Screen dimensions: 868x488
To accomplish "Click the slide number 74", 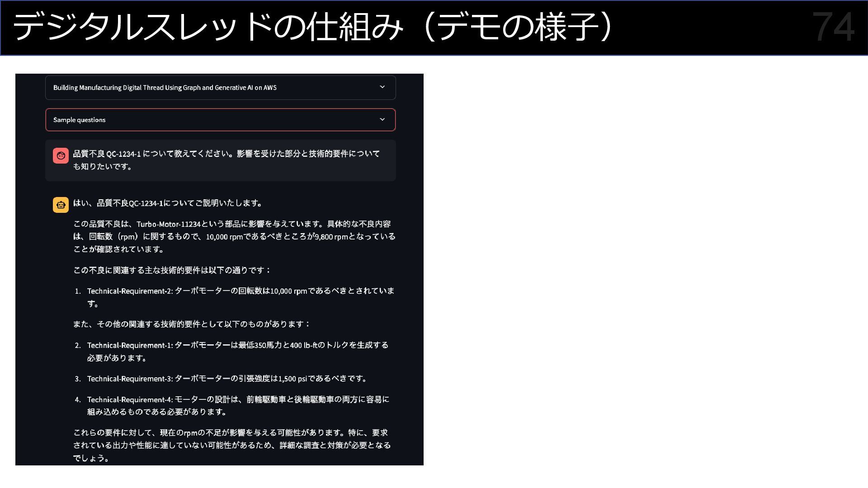I will coord(833,27).
